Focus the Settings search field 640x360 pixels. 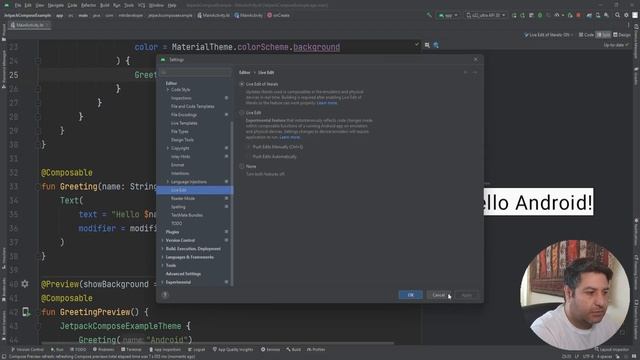[195, 72]
